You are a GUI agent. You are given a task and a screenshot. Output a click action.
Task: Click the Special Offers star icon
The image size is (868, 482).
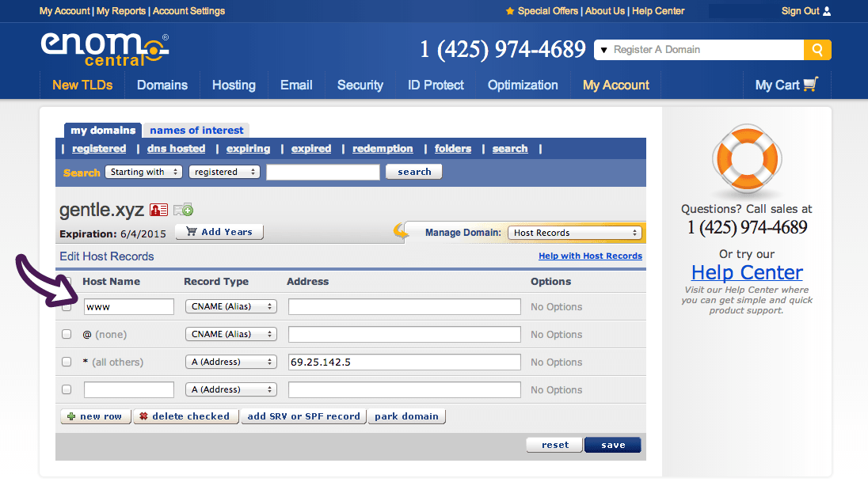pyautogui.click(x=510, y=11)
